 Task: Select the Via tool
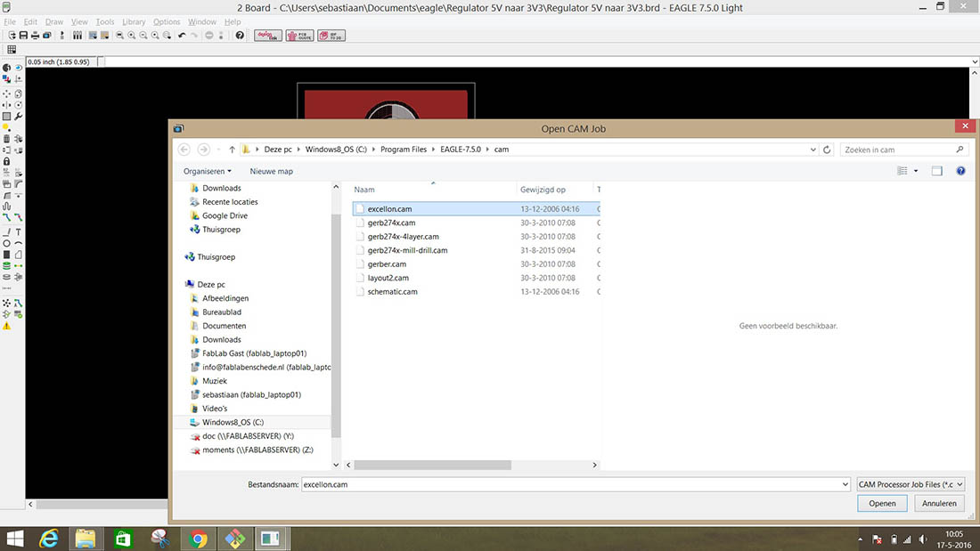[x=6, y=265]
